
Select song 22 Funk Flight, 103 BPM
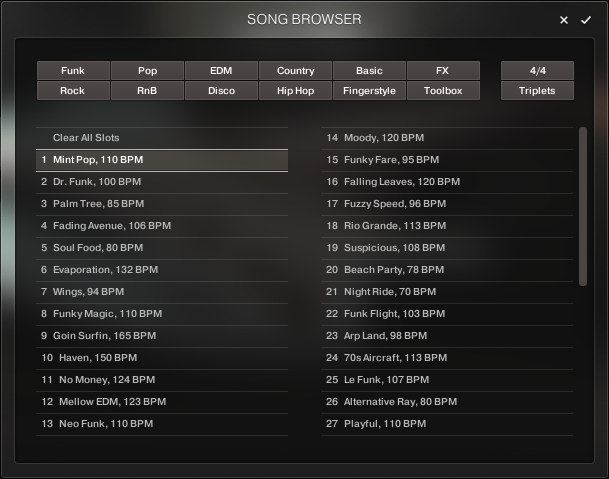click(447, 314)
